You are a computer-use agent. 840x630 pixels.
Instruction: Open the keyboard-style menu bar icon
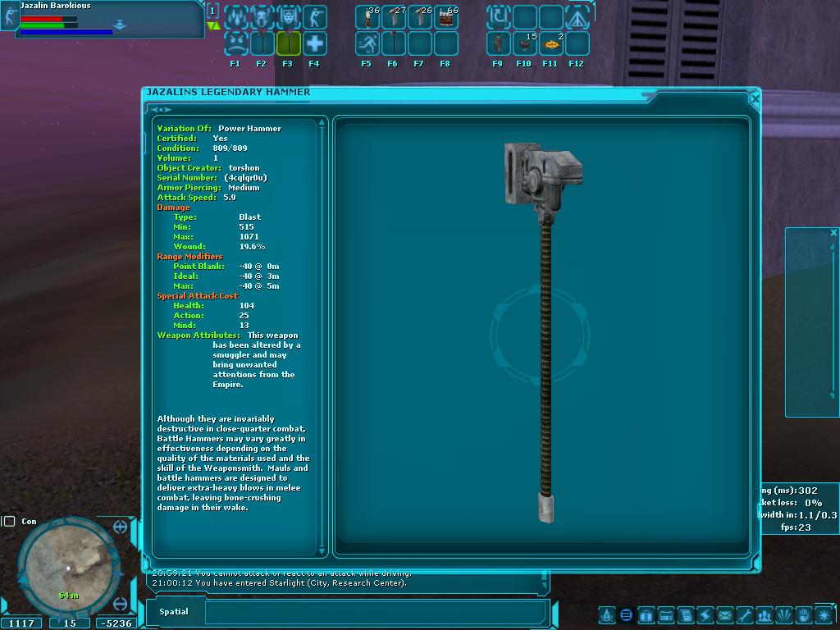[x=666, y=615]
